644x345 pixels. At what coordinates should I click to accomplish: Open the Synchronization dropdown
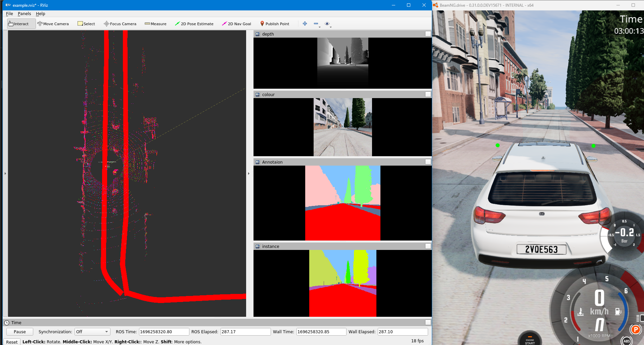point(92,332)
